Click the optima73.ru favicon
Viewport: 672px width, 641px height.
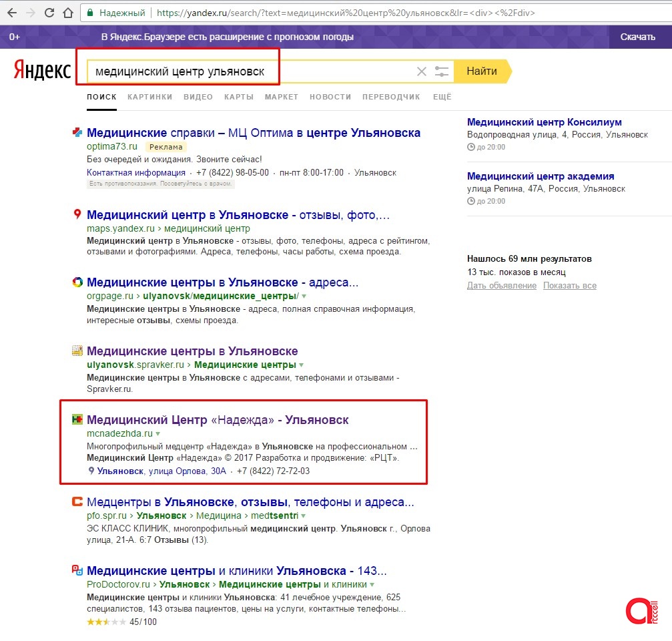coord(77,132)
